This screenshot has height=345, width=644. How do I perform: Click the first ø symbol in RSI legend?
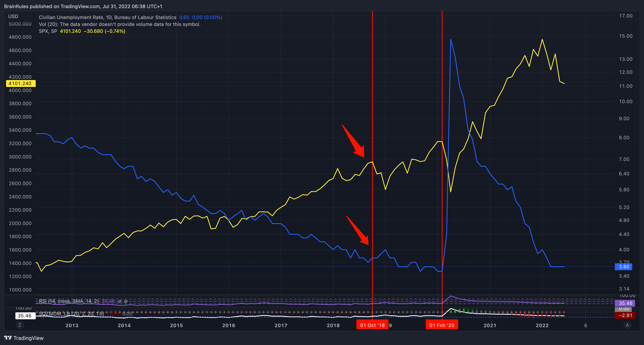(x=120, y=301)
